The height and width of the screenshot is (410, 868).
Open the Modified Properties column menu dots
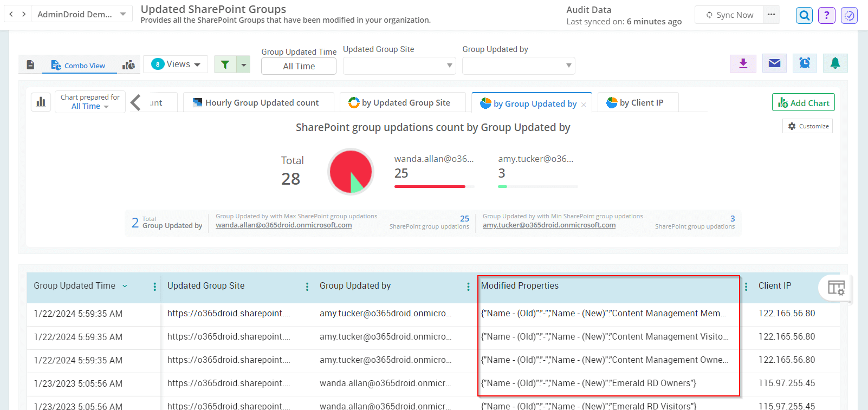(x=746, y=287)
